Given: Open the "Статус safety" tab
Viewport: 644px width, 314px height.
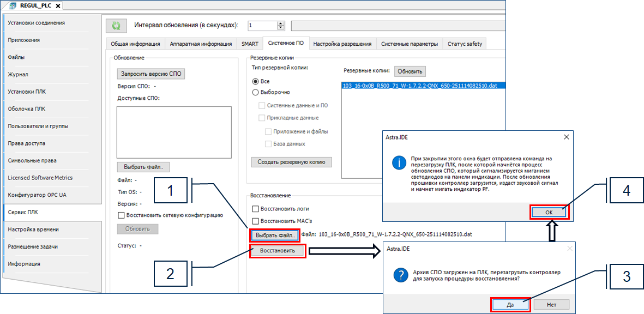Looking at the screenshot, I should point(465,44).
